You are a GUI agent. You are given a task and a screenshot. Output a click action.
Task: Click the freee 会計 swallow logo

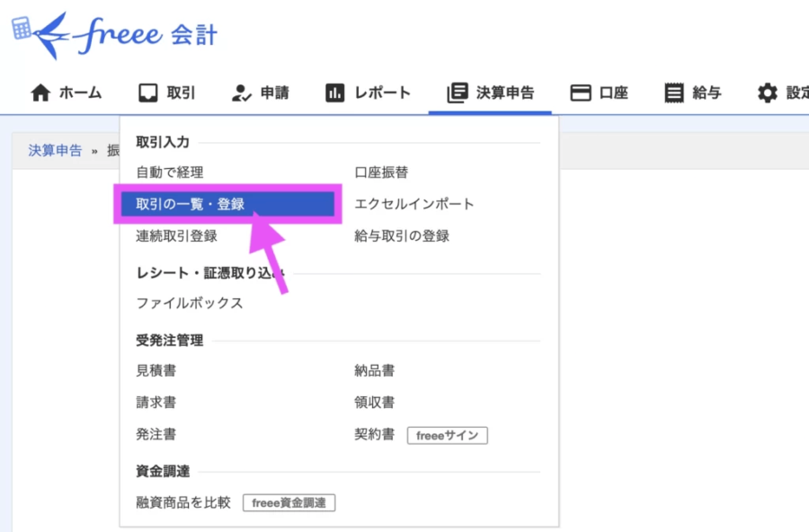click(x=114, y=35)
